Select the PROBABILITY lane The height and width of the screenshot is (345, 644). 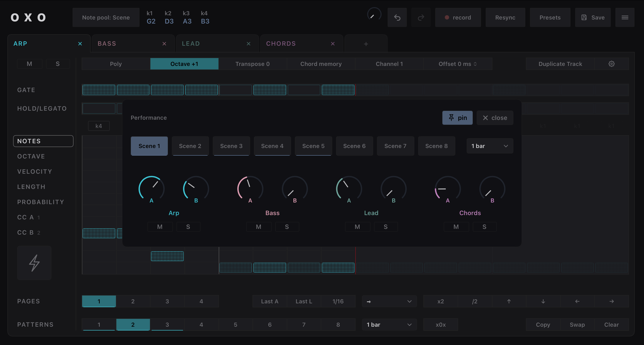click(41, 202)
